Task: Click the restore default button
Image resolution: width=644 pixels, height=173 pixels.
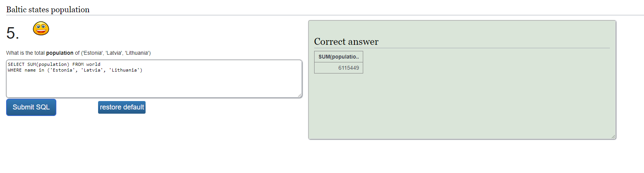Action: [x=122, y=107]
